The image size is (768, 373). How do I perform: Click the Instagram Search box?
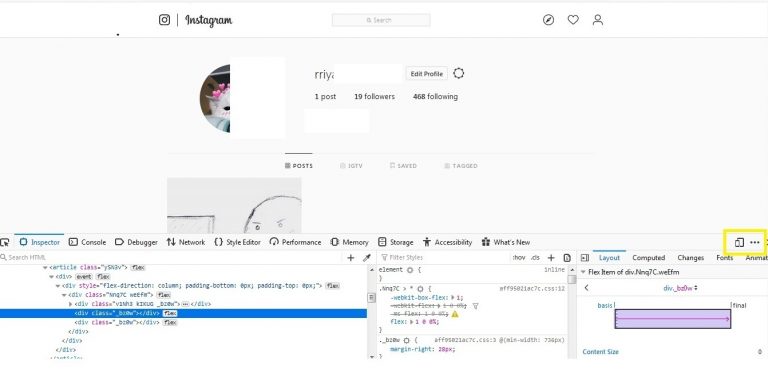[381, 20]
